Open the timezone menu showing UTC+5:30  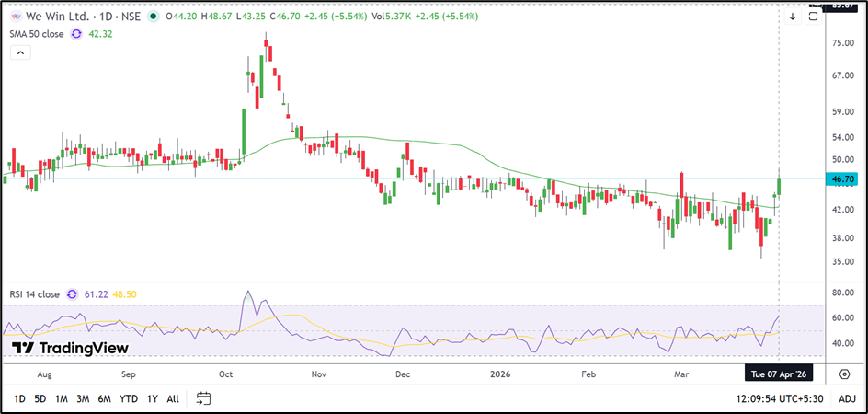coord(779,398)
